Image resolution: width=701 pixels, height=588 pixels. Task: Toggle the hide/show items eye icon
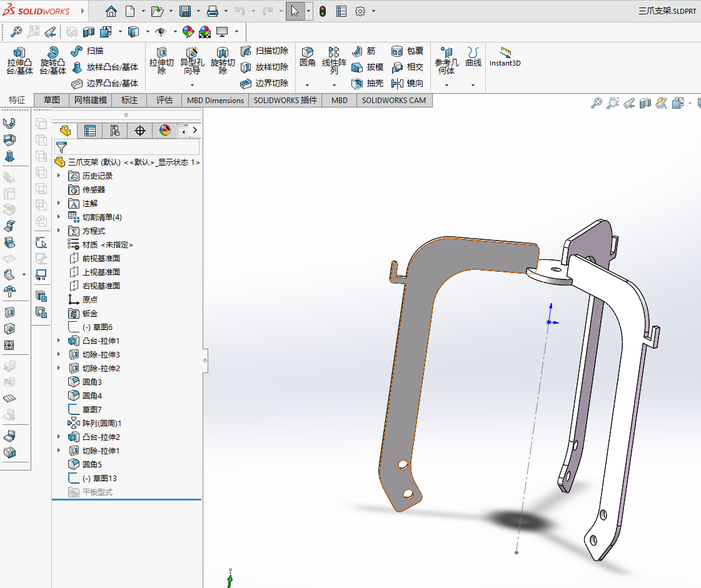(x=161, y=31)
